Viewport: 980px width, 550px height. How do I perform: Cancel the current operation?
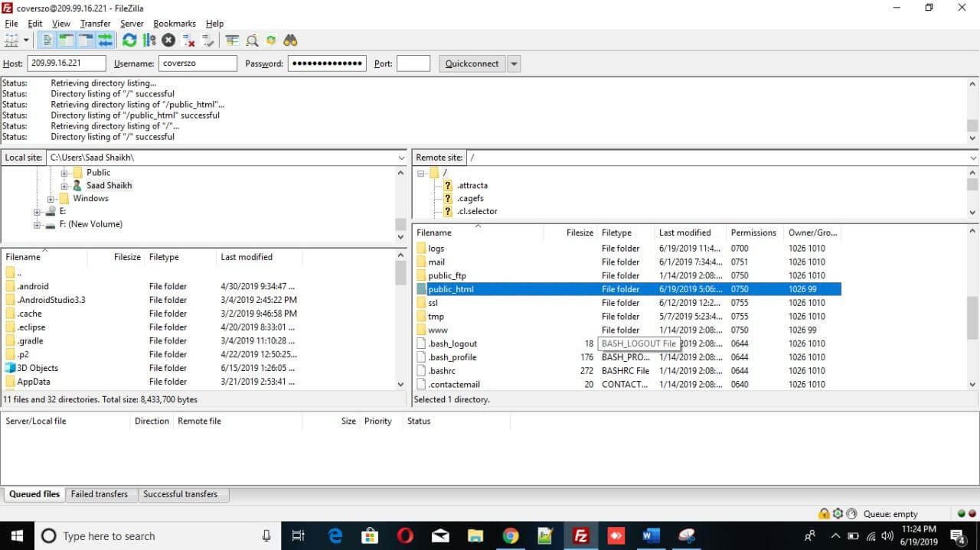point(168,40)
